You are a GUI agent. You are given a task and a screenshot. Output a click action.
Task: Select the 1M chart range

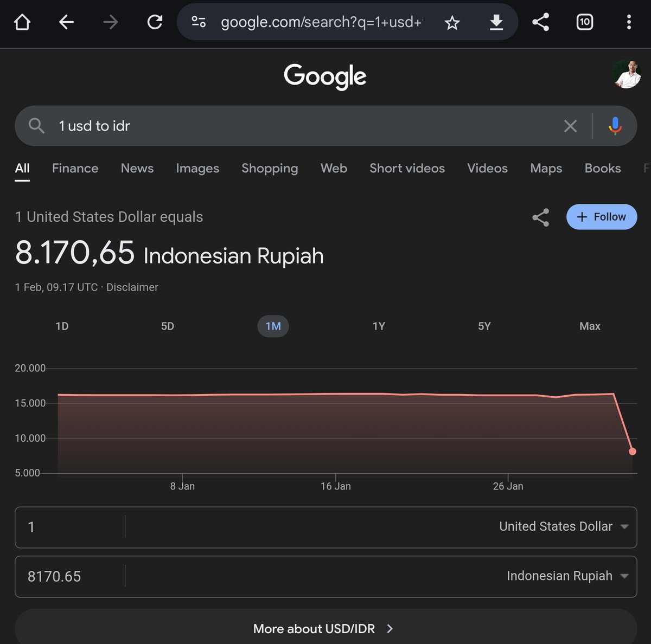point(273,326)
